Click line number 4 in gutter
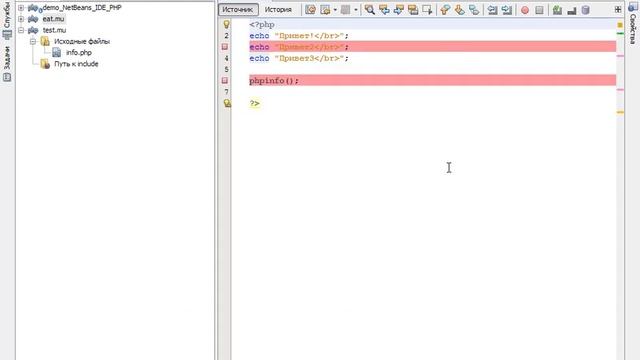Viewport: 640px width, 360px height. click(x=227, y=58)
